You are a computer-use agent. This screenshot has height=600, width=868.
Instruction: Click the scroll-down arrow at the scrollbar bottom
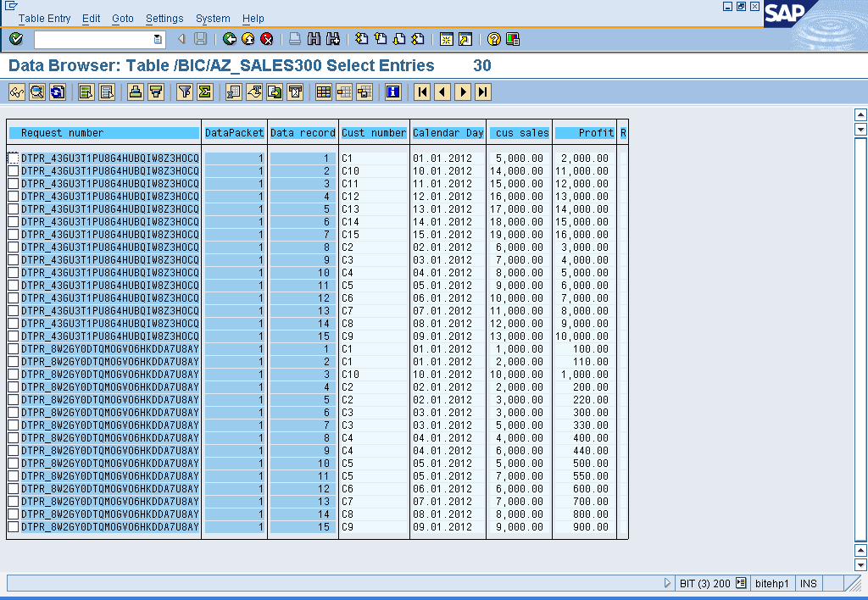(x=860, y=564)
